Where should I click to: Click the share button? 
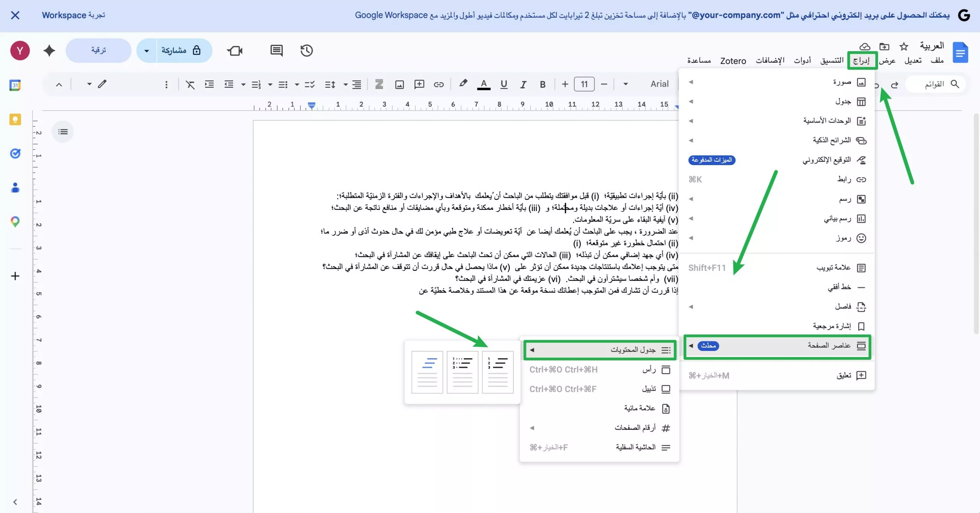[180, 51]
